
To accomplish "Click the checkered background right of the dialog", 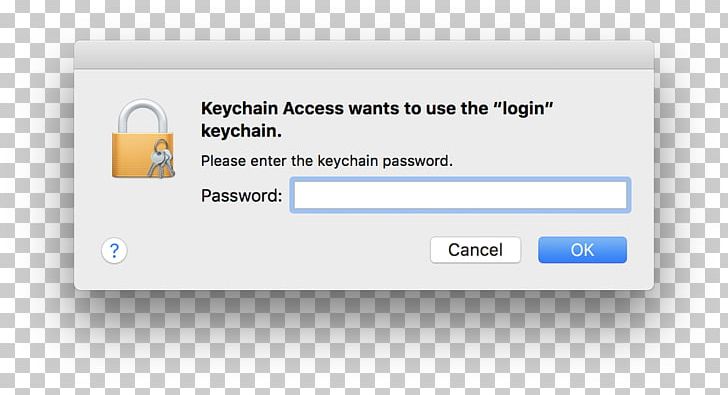I will (x=694, y=186).
